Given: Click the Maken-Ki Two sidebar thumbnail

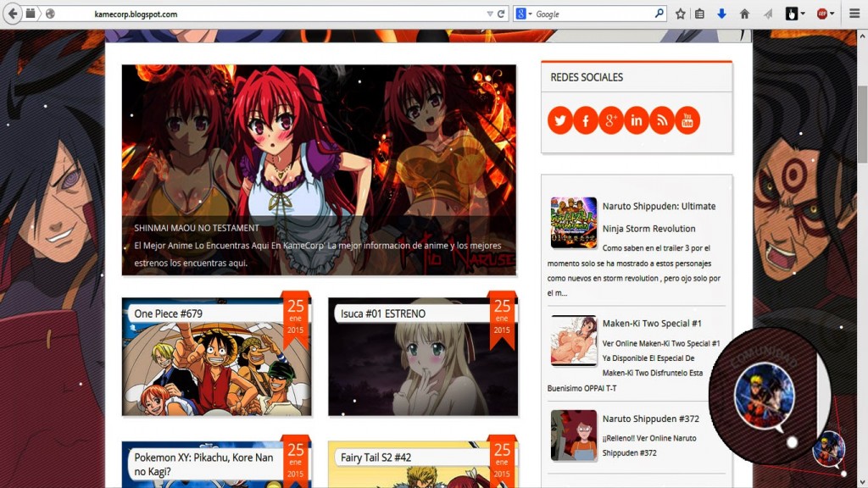Looking at the screenshot, I should click(574, 341).
